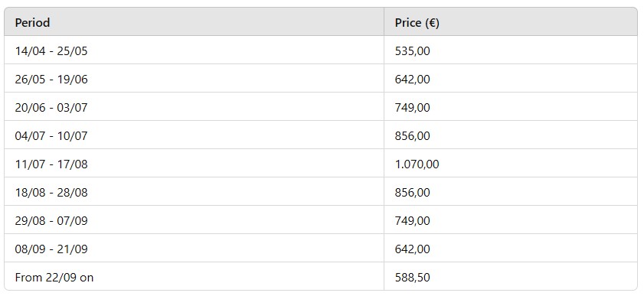Viewport: 644px width, 296px height.
Task: Click the 749,00 price for 29/08 - 07/09
Action: [412, 220]
